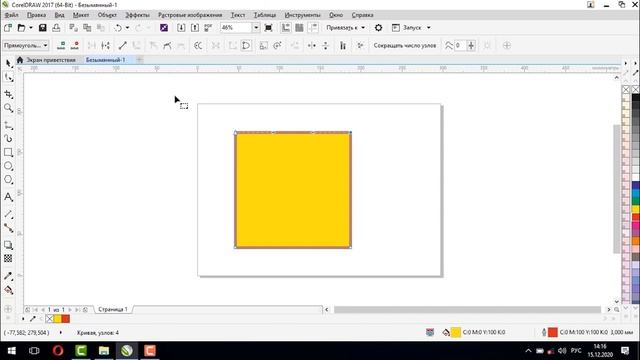Open File Explorer from the taskbar
Screen dimensions: 640x360
point(104,351)
